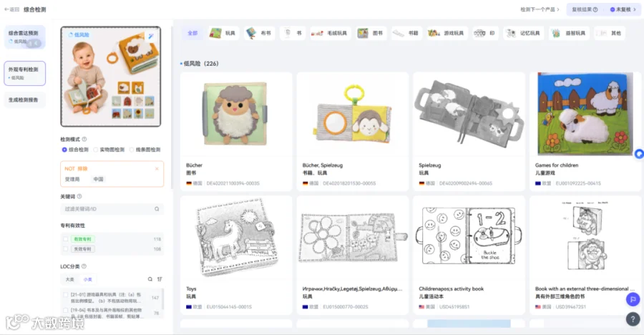644x335 pixels.
Task: Click the 低风险 (226) section heading
Action: pyautogui.click(x=200, y=64)
